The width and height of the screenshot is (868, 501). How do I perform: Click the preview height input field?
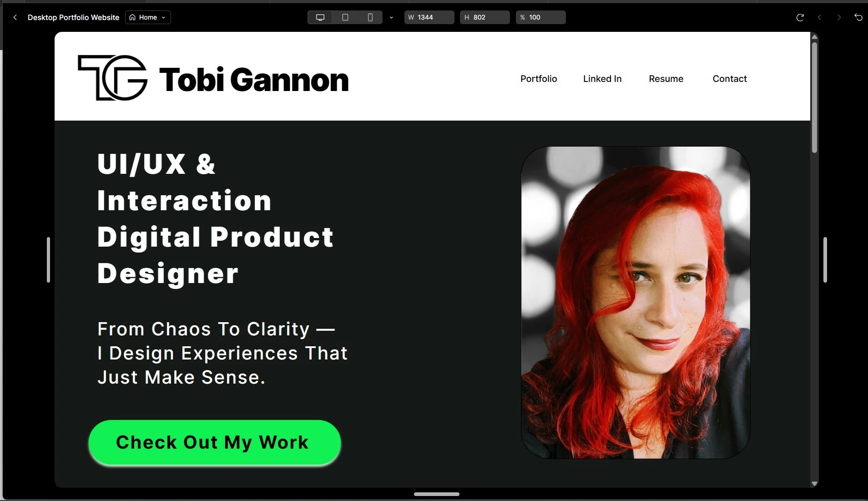pos(484,17)
